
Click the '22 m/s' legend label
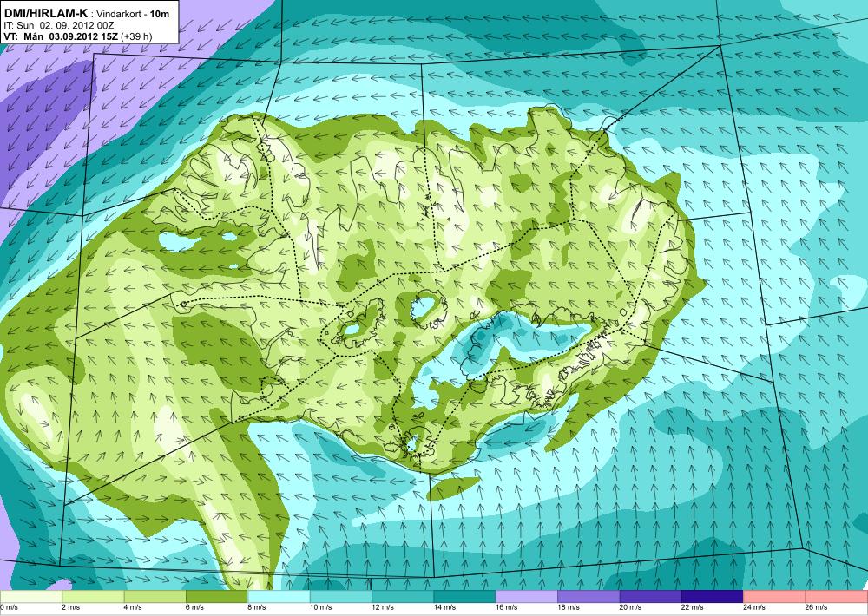tap(693, 607)
